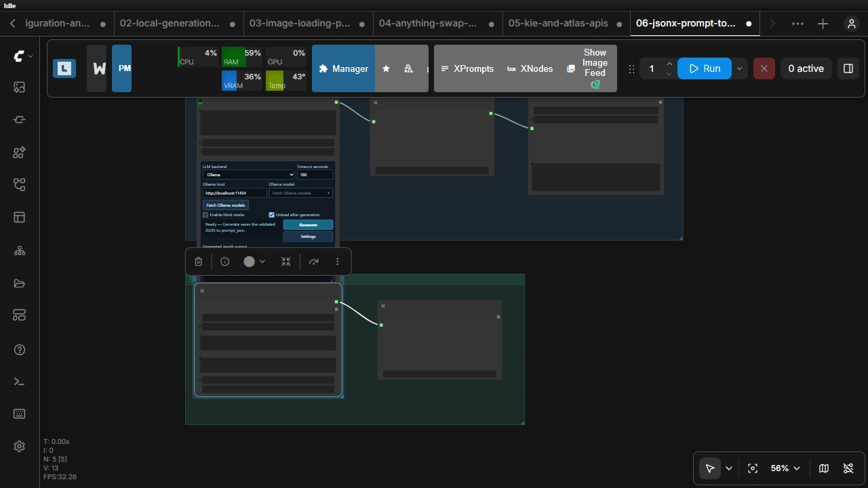Expand the select tool mode chevron
868x488 pixels.
pyautogui.click(x=729, y=468)
